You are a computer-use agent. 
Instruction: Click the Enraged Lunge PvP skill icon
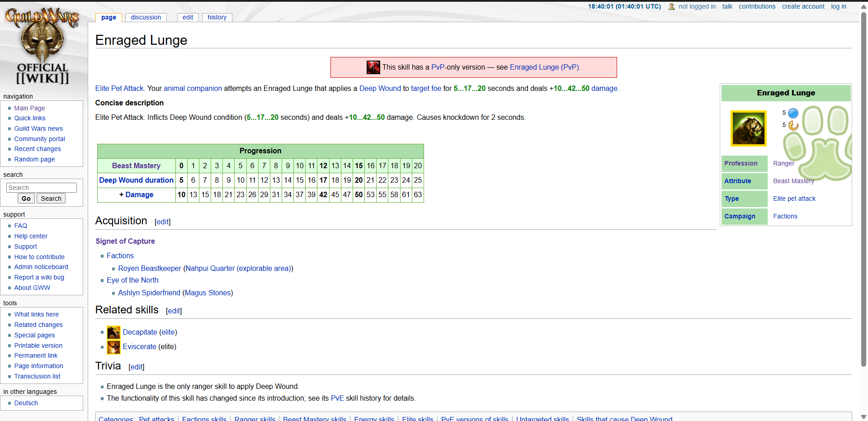tap(373, 67)
